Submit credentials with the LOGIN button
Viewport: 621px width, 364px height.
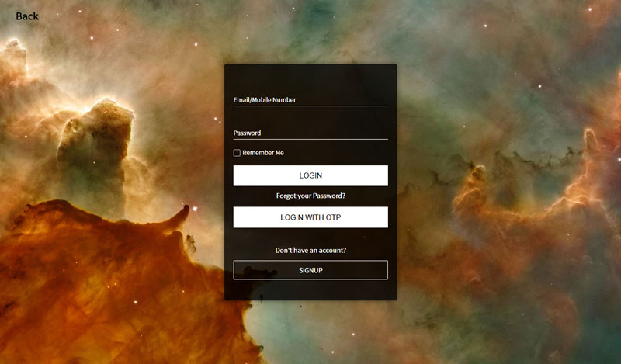[x=310, y=175]
